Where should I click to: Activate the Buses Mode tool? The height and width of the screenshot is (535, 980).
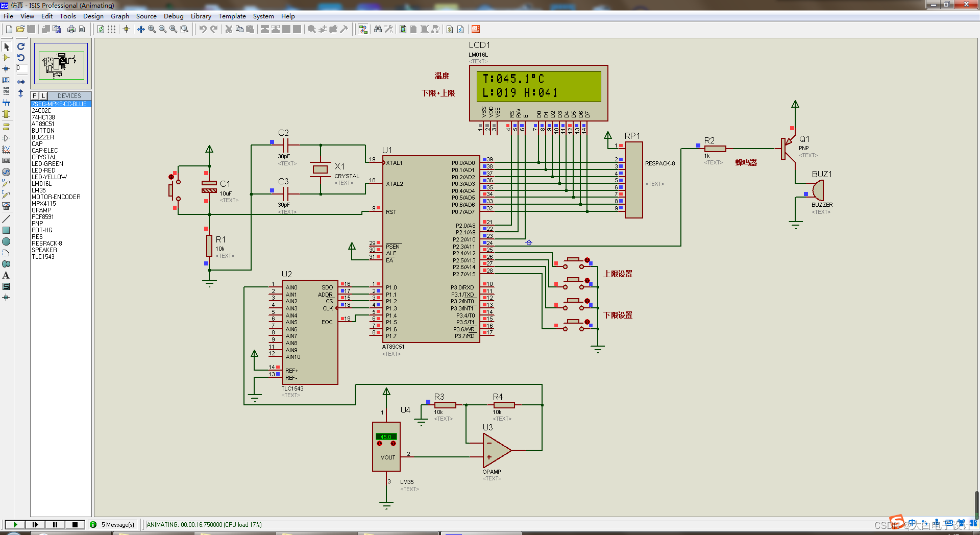click(6, 102)
